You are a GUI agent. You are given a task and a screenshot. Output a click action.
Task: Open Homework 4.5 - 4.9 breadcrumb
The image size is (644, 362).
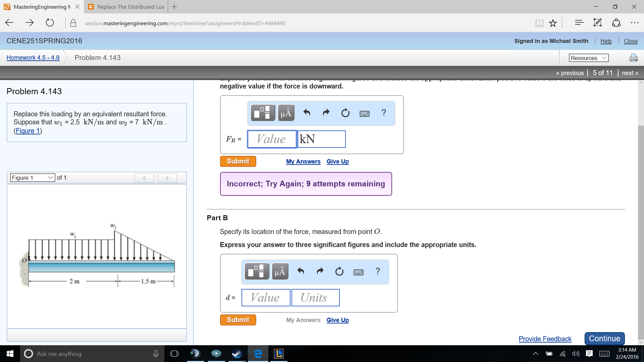pos(33,58)
